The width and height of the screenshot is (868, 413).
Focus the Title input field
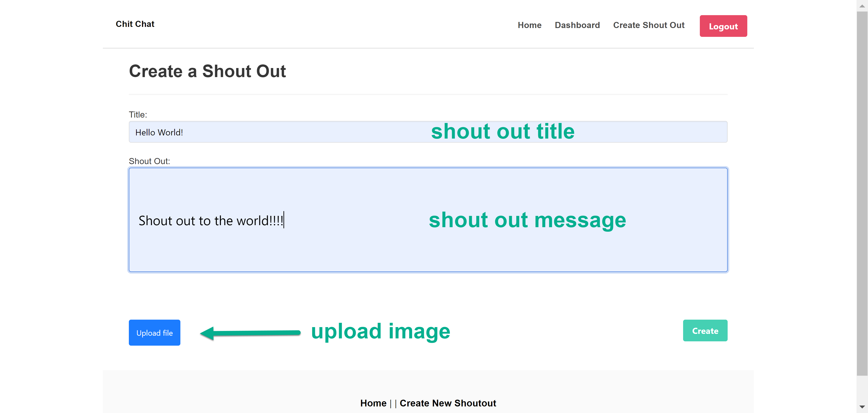(428, 132)
